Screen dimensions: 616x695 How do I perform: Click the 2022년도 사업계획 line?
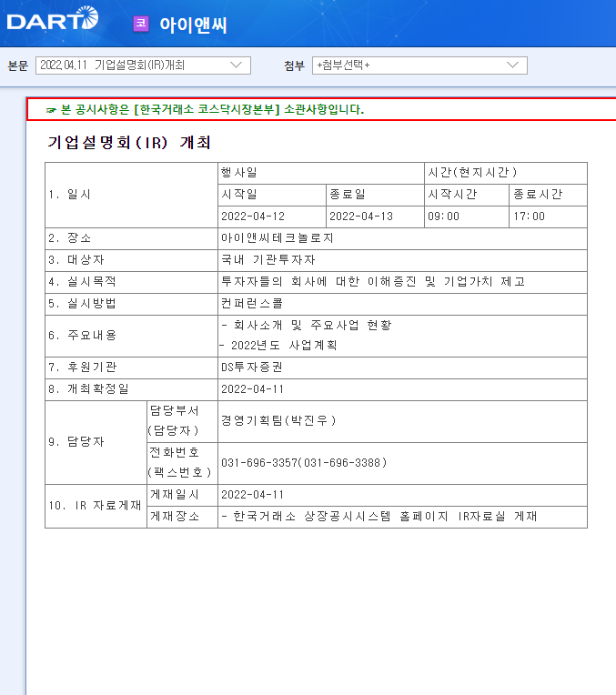point(279,346)
